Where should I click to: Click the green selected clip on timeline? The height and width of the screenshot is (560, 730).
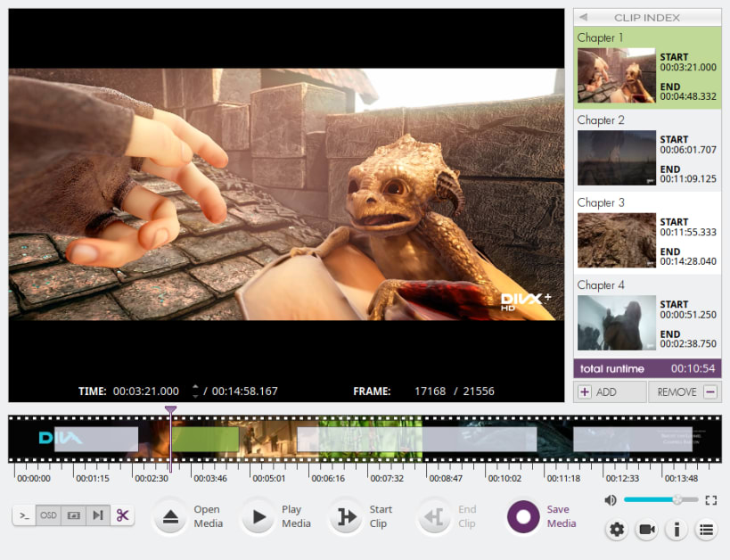(x=205, y=440)
